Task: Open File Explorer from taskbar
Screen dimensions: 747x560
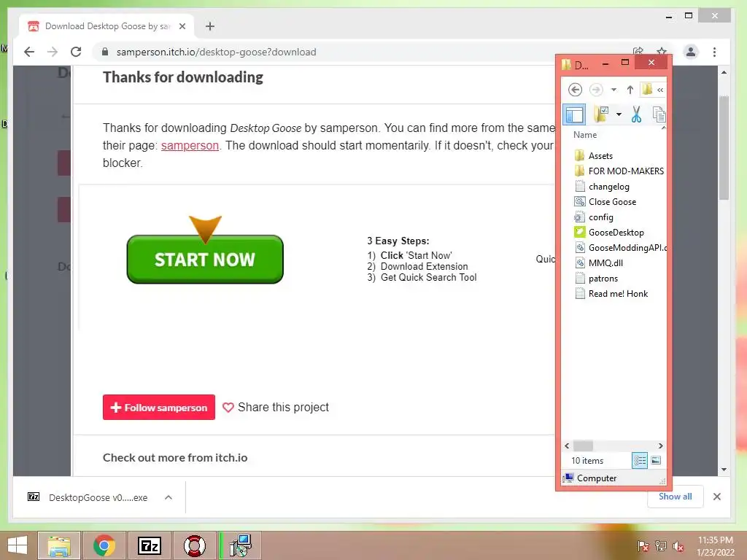Action: [x=59, y=545]
